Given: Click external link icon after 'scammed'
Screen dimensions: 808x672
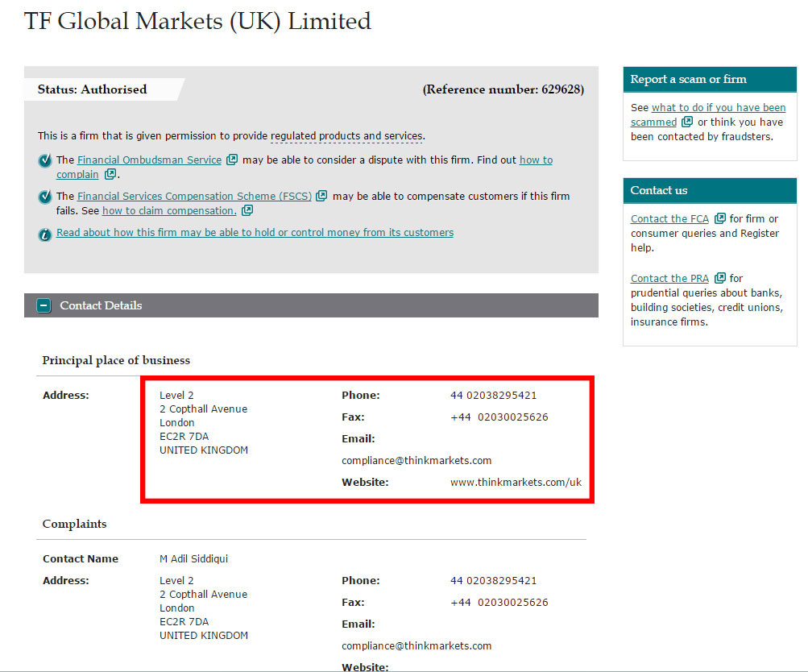Looking at the screenshot, I should (687, 122).
